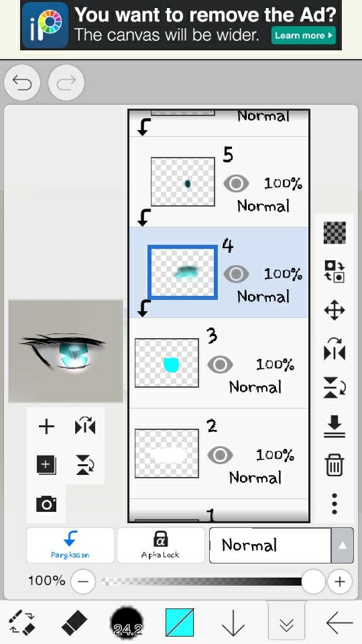Open the Normal blend mode dropdown
The width and height of the screenshot is (362, 644).
coord(270,545)
